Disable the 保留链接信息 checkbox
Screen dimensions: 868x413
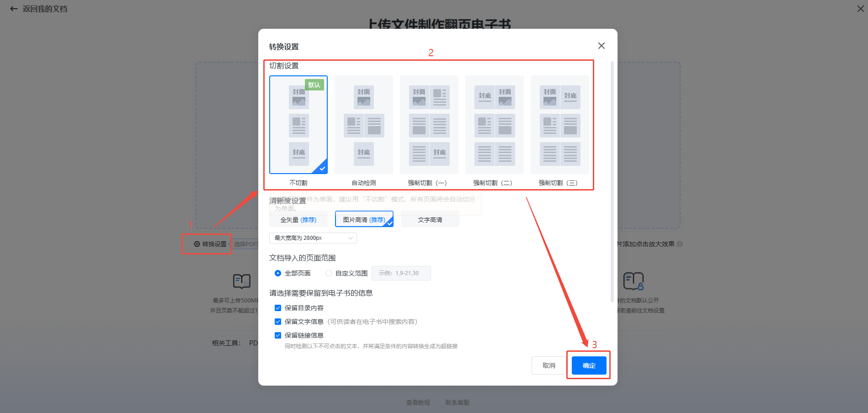tap(278, 335)
